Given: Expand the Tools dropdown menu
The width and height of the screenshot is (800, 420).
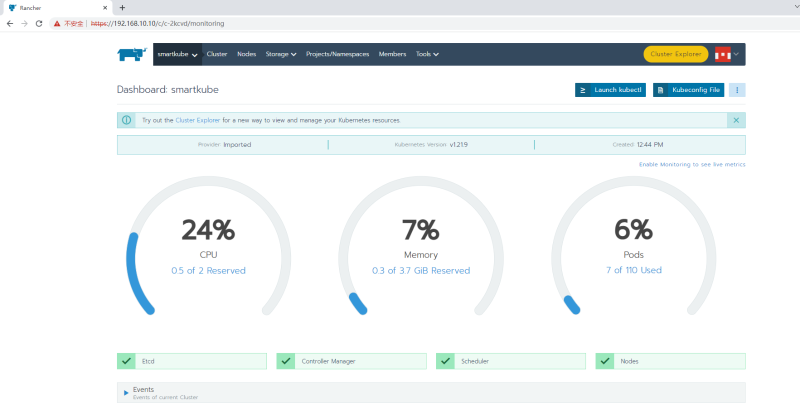Looking at the screenshot, I should 427,54.
